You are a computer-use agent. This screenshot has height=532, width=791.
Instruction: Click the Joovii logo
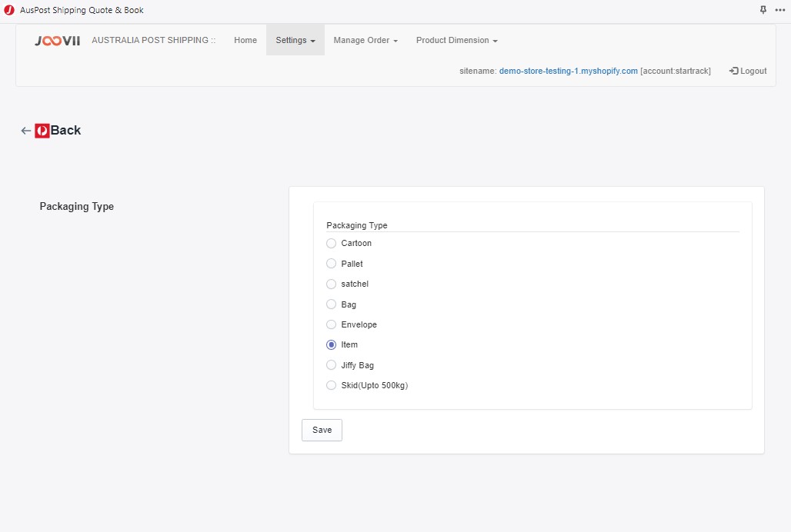pyautogui.click(x=57, y=40)
